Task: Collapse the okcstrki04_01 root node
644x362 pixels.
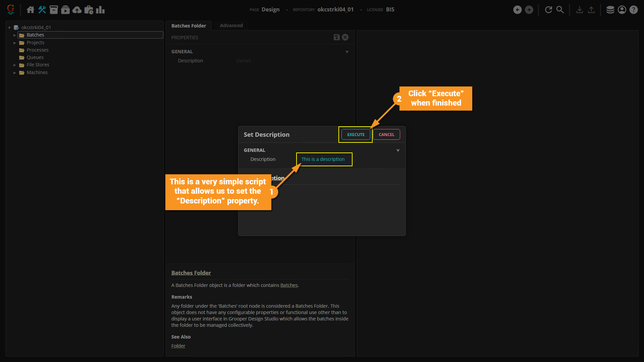Action: pos(9,28)
